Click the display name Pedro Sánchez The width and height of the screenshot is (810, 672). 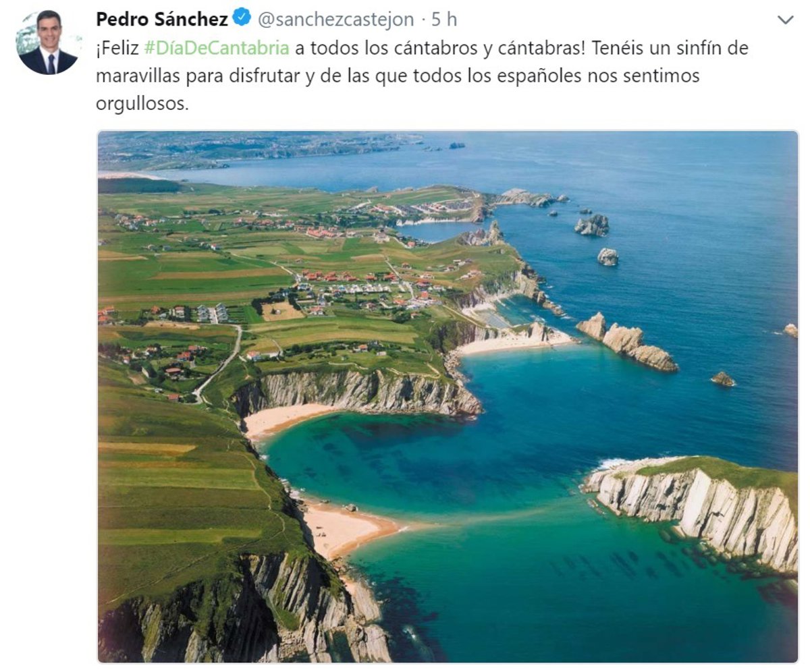click(x=162, y=19)
